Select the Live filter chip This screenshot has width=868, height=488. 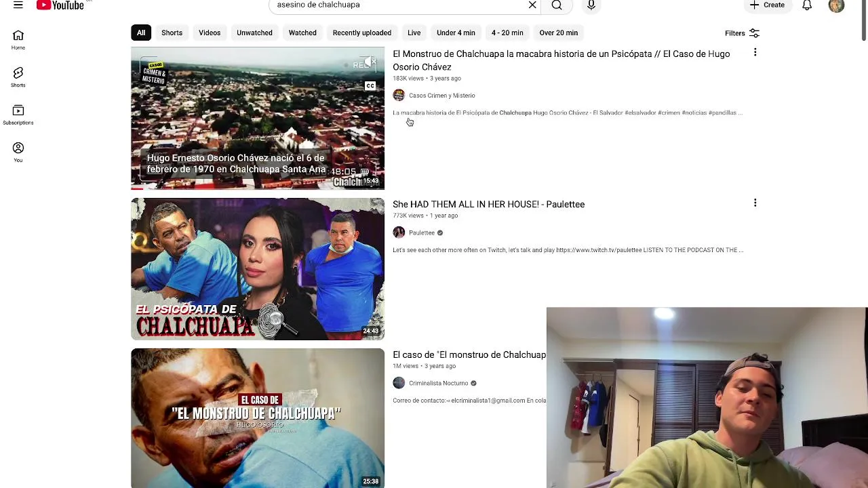pyautogui.click(x=414, y=33)
